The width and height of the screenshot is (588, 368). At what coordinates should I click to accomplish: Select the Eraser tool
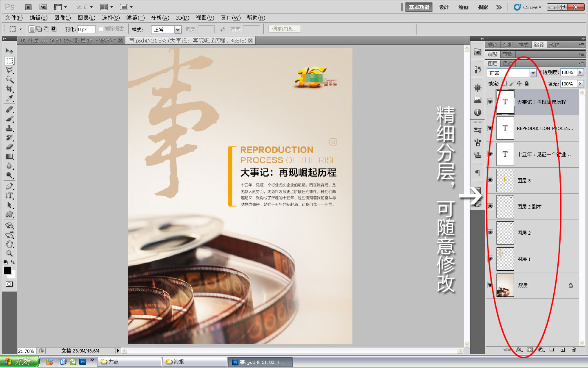(x=9, y=147)
